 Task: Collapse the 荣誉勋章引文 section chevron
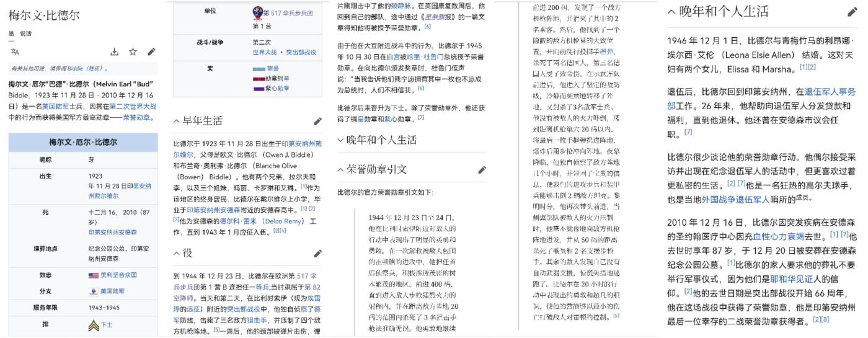[x=340, y=169]
